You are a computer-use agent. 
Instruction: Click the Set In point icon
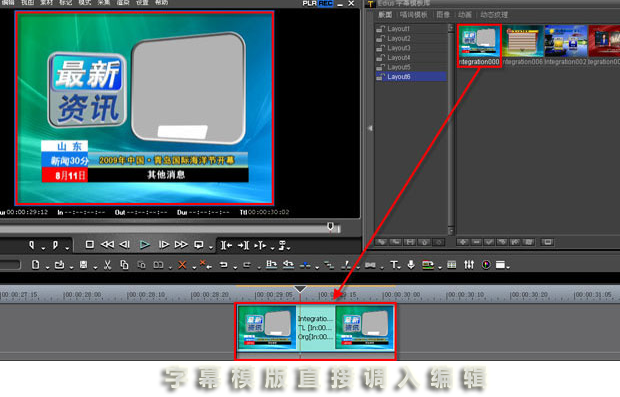32,245
